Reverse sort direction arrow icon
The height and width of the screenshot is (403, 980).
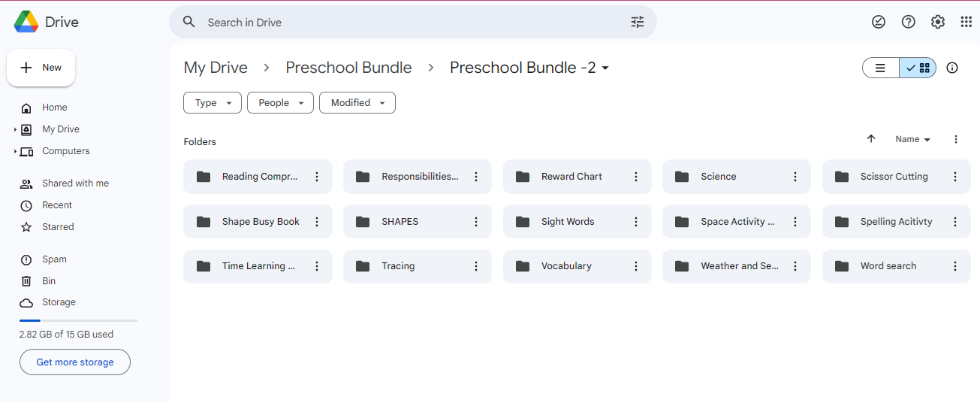tap(871, 139)
